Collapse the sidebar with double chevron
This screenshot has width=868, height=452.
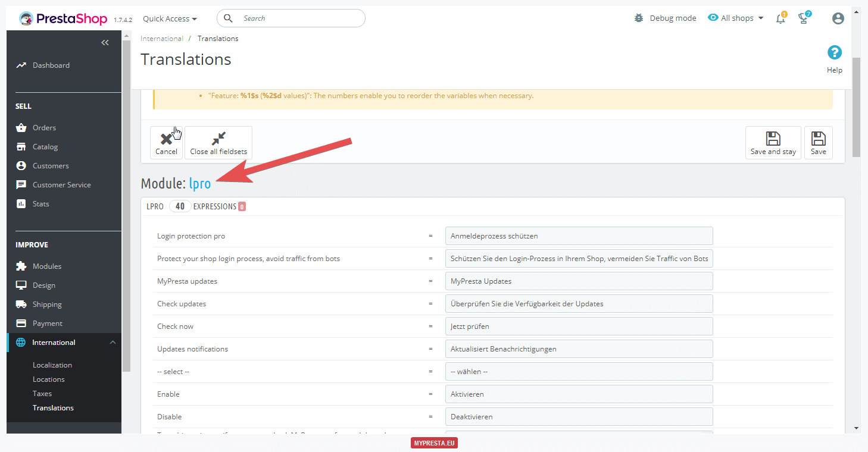point(105,42)
